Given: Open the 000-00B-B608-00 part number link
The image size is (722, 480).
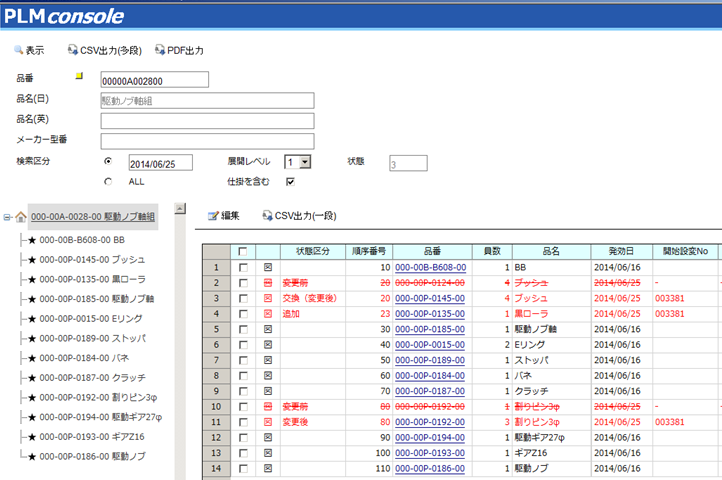Looking at the screenshot, I should pos(430,268).
